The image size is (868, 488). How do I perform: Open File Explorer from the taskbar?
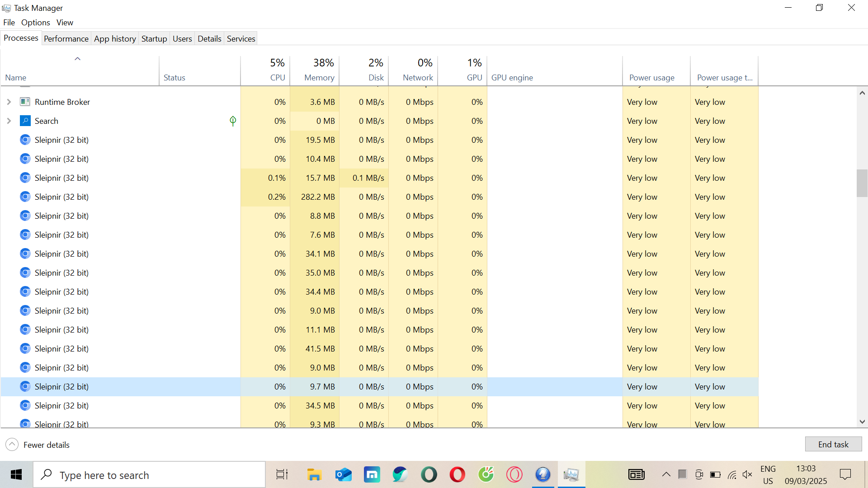click(x=314, y=474)
